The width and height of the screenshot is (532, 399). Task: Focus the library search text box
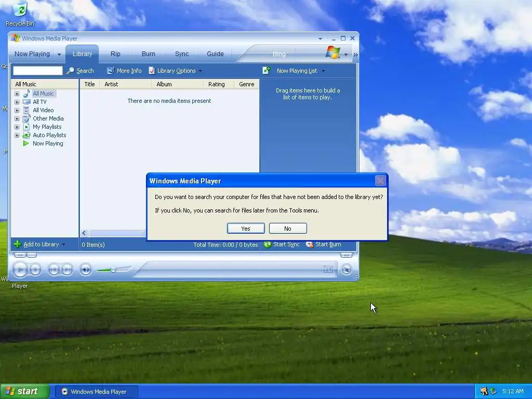(x=37, y=71)
